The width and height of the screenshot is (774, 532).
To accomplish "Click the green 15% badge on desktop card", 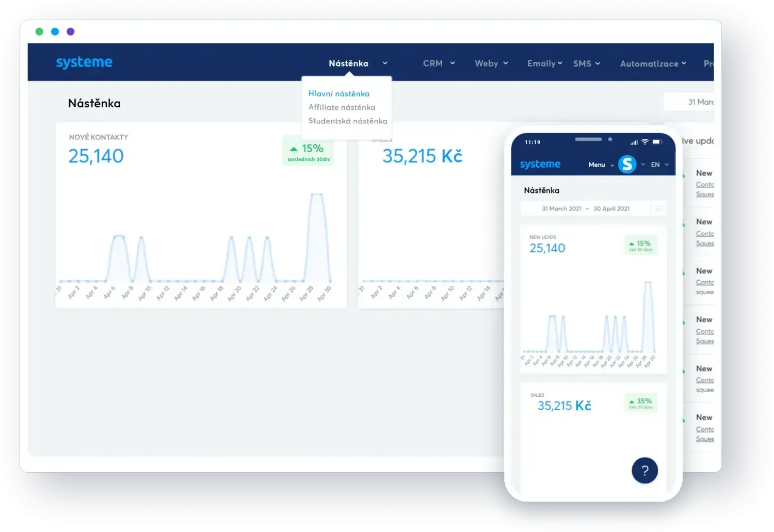I will [x=309, y=151].
